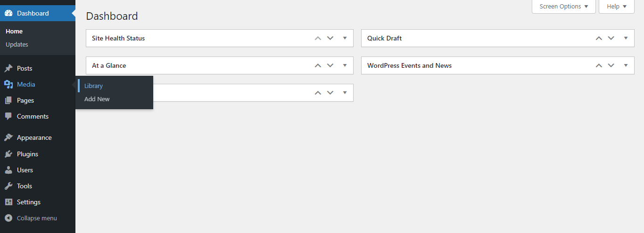Image resolution: width=644 pixels, height=233 pixels.
Task: Click the Comments speech bubble icon
Action: click(8, 116)
